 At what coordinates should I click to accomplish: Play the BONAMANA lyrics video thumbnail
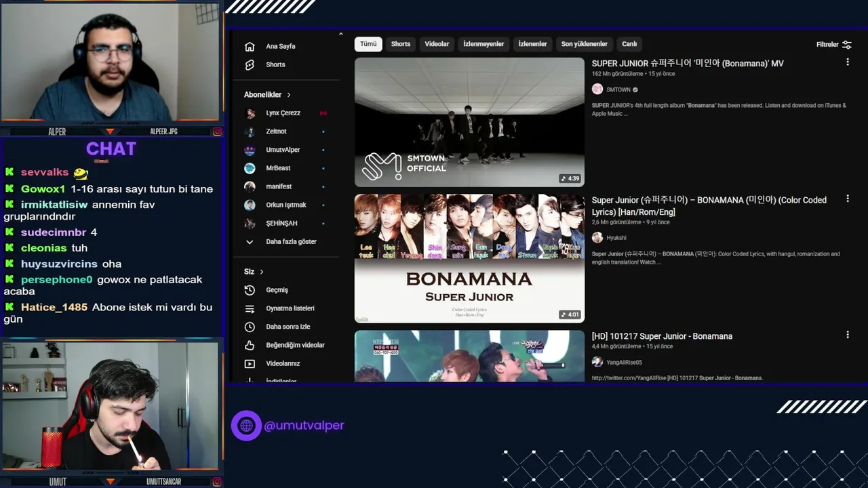tap(469, 258)
